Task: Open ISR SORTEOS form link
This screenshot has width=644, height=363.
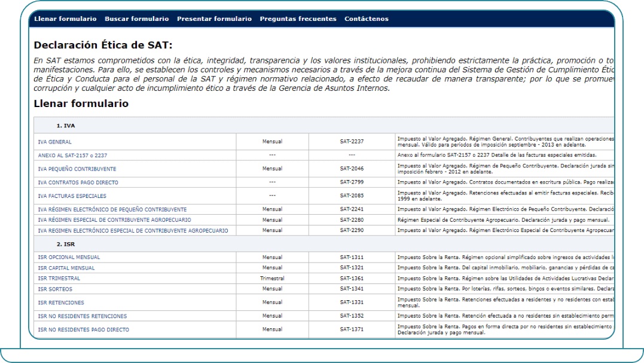Action: (x=54, y=289)
